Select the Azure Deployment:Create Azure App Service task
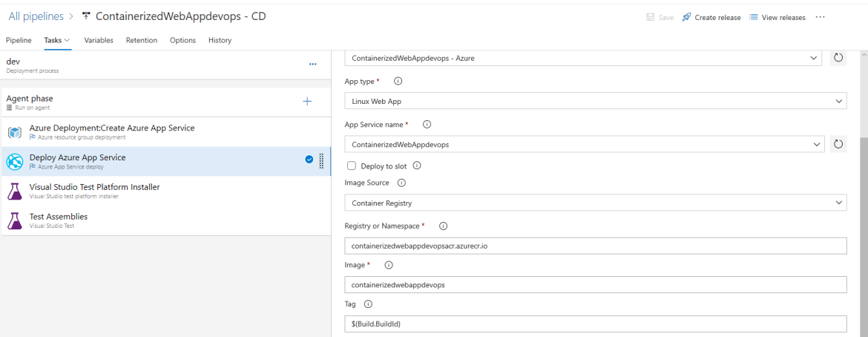The height and width of the screenshot is (337, 868). pyautogui.click(x=165, y=132)
